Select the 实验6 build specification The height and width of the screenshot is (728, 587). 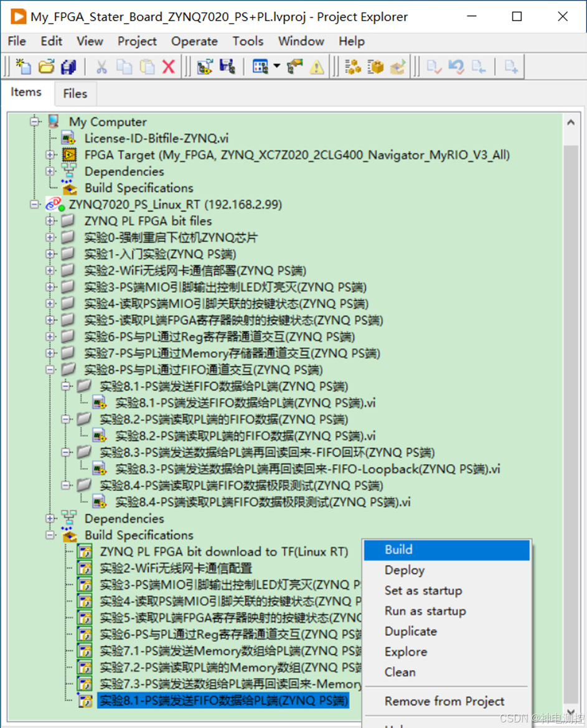230,634
